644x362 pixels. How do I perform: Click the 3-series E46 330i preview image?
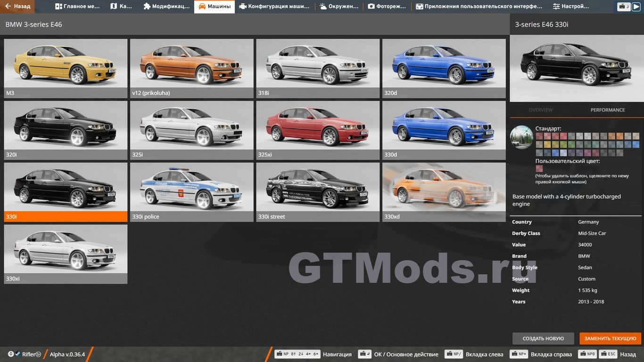577,68
